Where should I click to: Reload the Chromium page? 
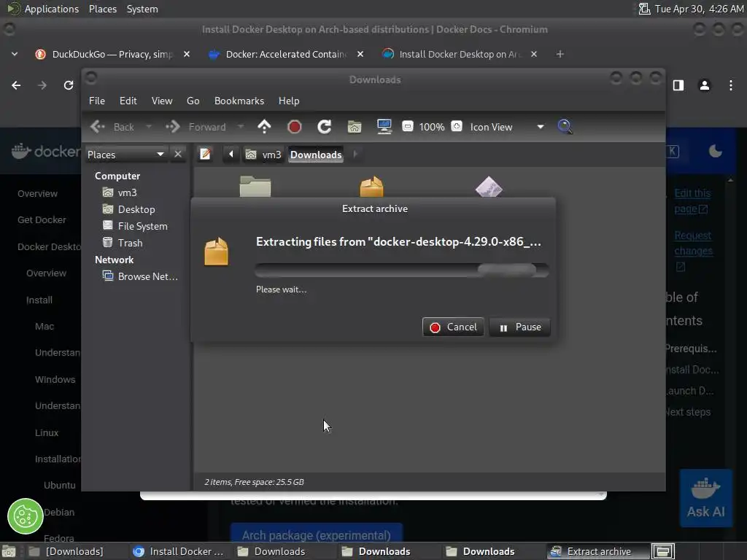[69, 85]
